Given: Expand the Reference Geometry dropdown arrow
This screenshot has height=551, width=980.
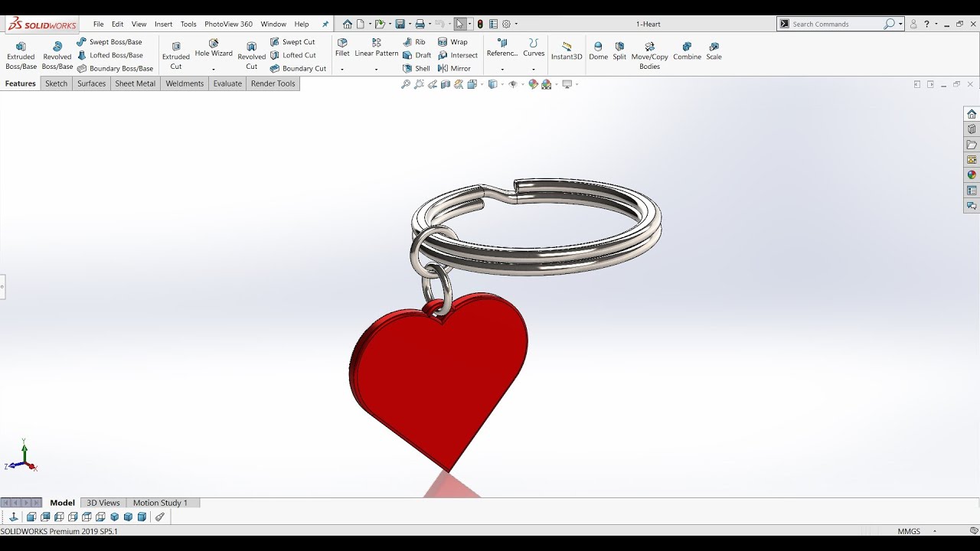Looking at the screenshot, I should (502, 69).
